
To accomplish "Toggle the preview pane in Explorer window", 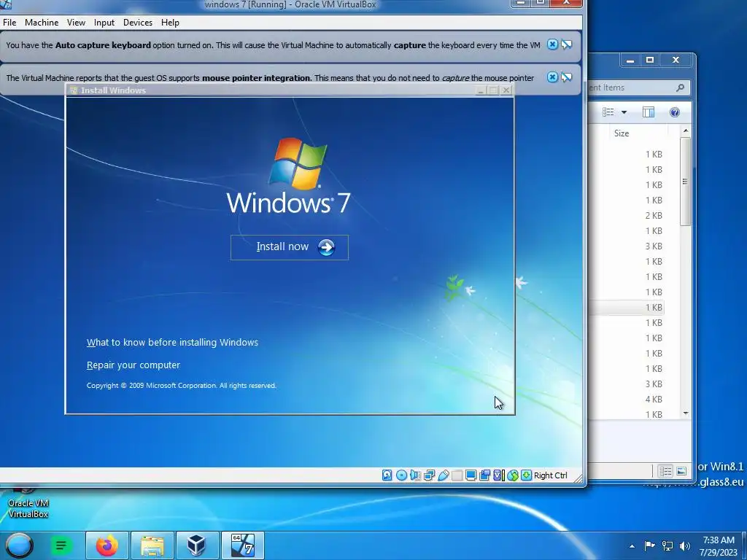I will [x=649, y=112].
